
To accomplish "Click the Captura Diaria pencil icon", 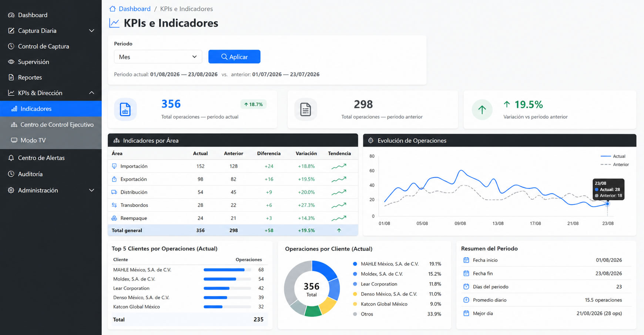I will pos(11,31).
